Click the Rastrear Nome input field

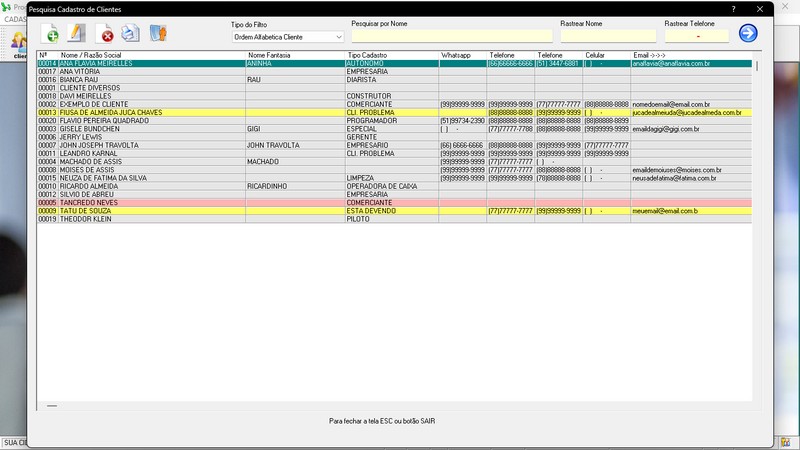click(608, 36)
